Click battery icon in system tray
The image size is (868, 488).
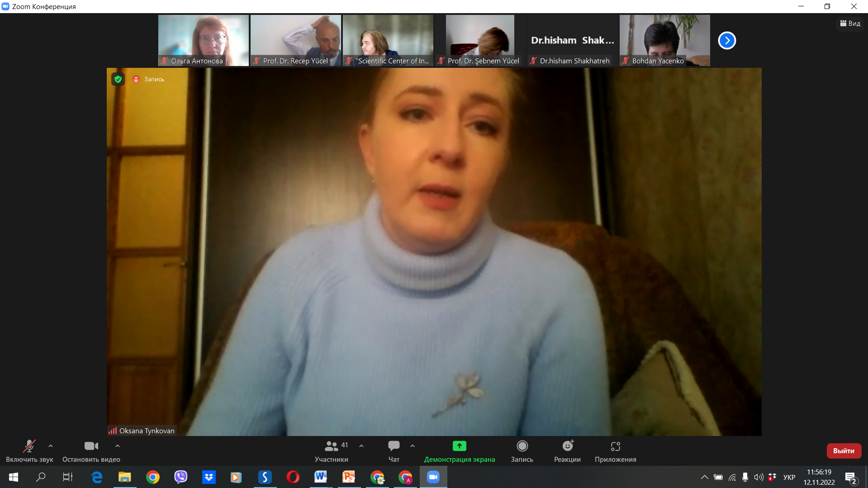(x=718, y=477)
